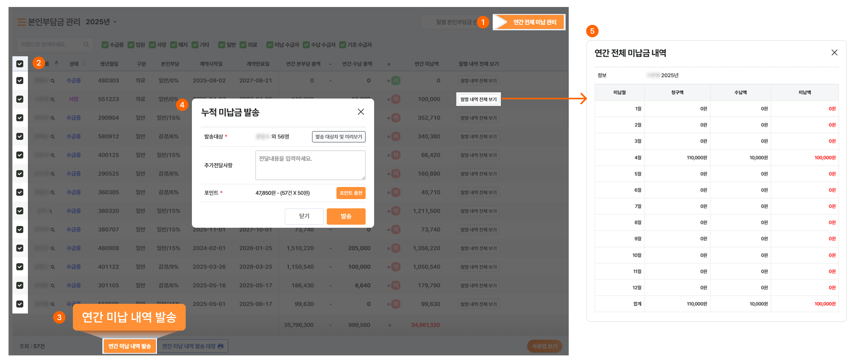Open the hamburger menu beside 본인부담금 관리
The image size is (868, 362).
click(21, 22)
